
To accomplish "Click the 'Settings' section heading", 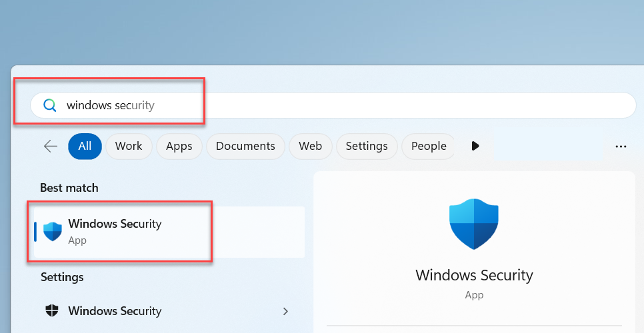I will 62,277.
